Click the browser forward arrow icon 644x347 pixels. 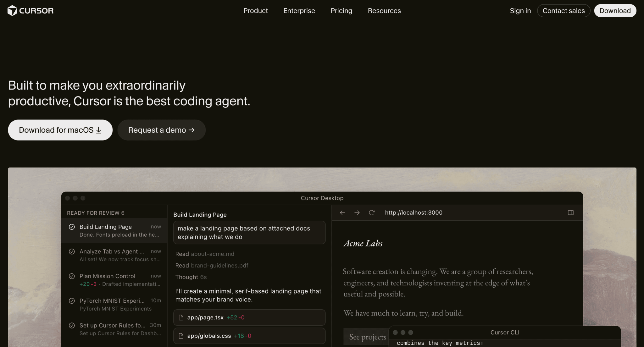pos(357,213)
